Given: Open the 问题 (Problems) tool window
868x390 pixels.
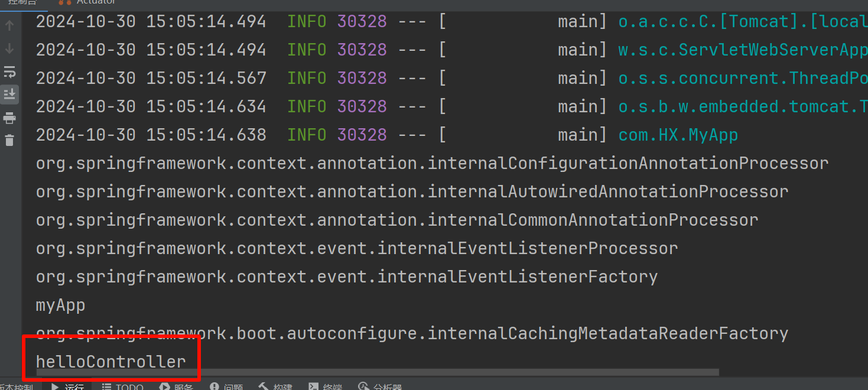Looking at the screenshot, I should point(226,387).
